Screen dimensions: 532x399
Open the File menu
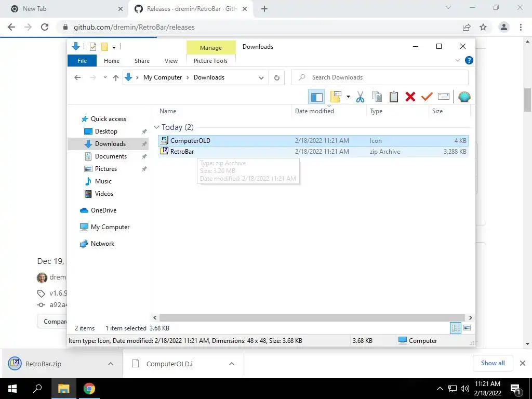82,61
